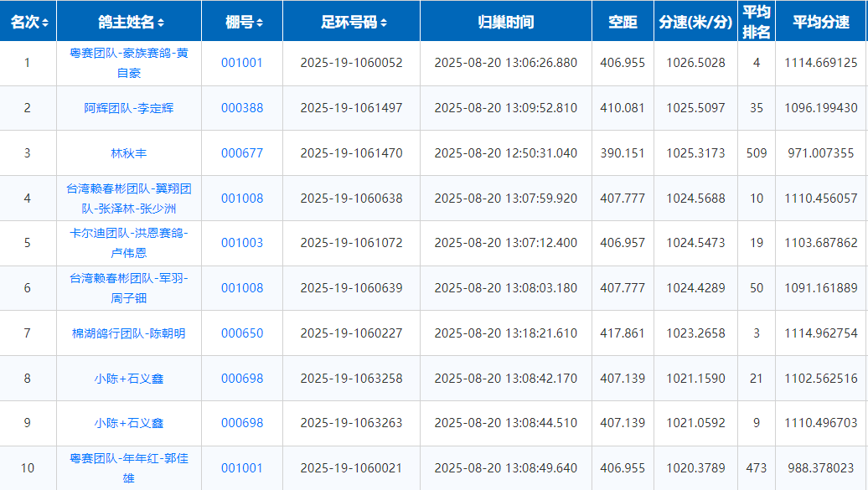Select the 平均分速 column header
This screenshot has height=490, width=868.
[x=820, y=22]
